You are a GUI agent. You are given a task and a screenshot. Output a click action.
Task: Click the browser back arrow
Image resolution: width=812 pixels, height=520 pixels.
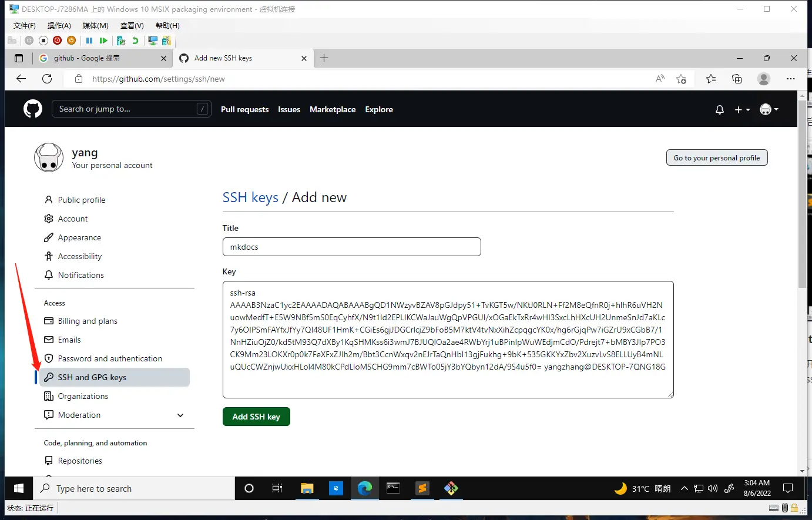click(21, 79)
